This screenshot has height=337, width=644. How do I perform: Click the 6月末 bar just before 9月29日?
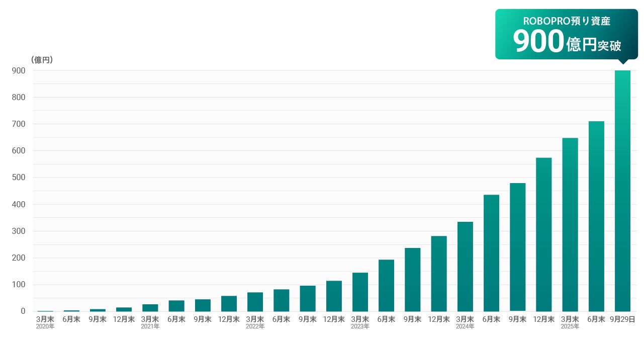(596, 216)
